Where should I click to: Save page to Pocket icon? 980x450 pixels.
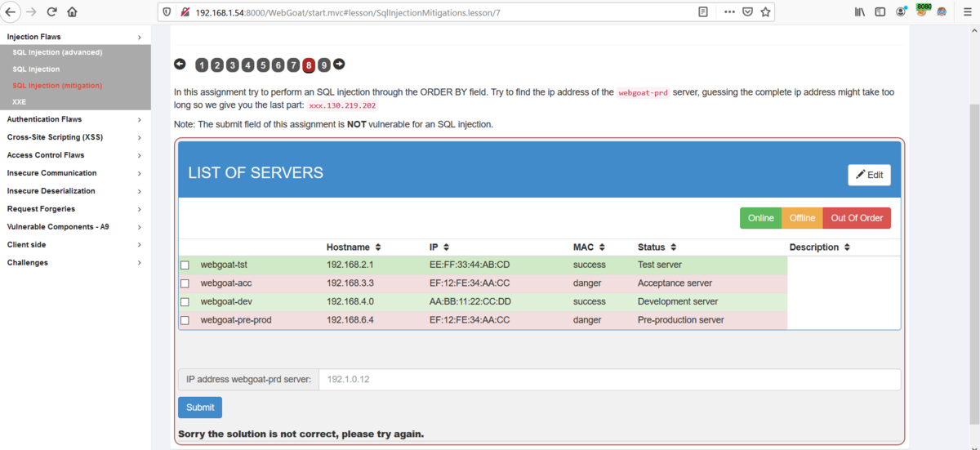(x=747, y=12)
